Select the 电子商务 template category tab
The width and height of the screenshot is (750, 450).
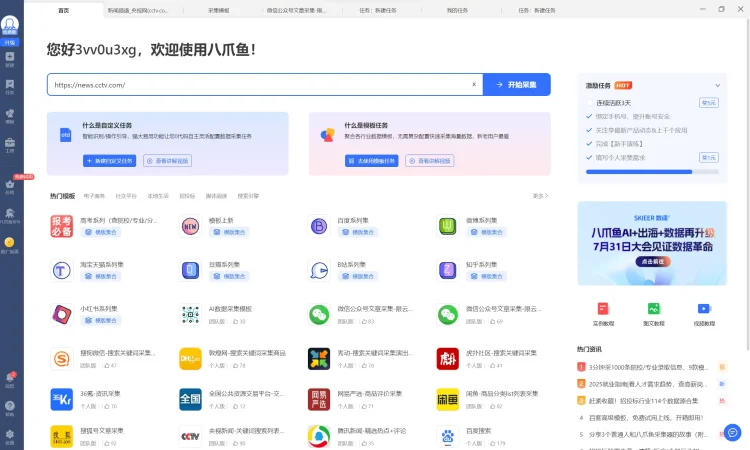[x=94, y=196]
